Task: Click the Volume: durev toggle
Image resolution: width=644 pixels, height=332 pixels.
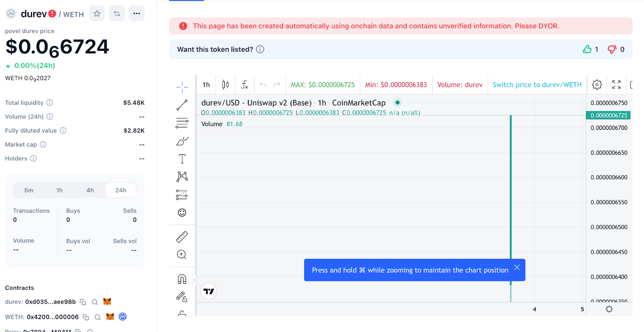Action: pyautogui.click(x=460, y=85)
